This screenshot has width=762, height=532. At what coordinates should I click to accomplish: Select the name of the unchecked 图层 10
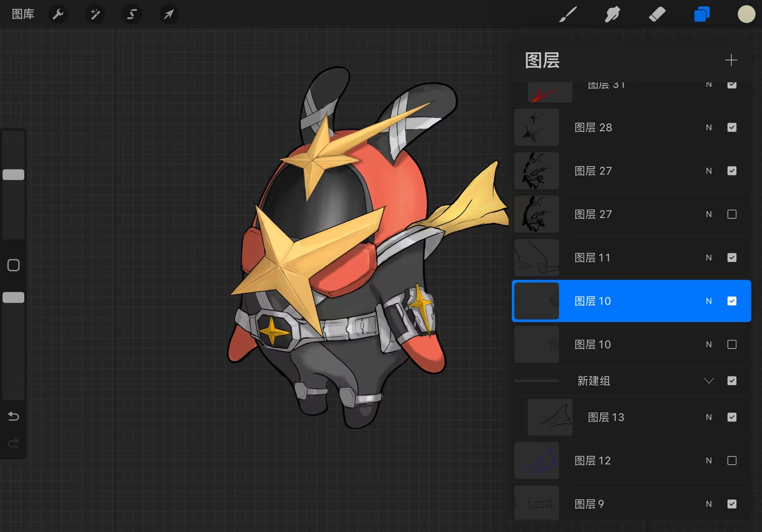[592, 344]
